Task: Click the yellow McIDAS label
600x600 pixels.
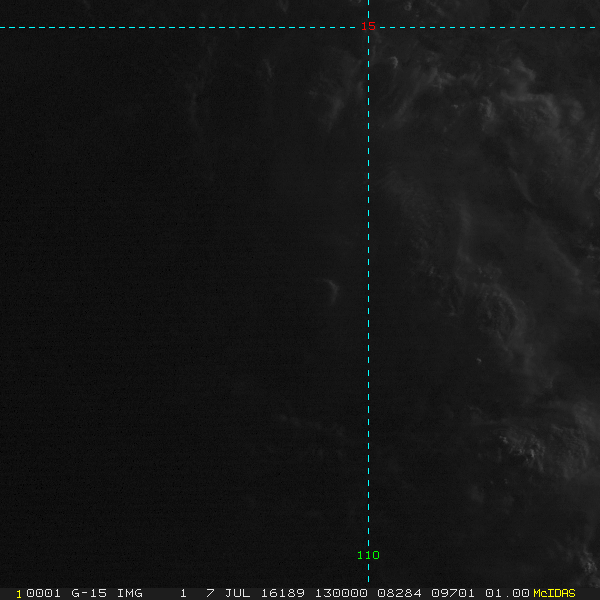Action: point(554,593)
